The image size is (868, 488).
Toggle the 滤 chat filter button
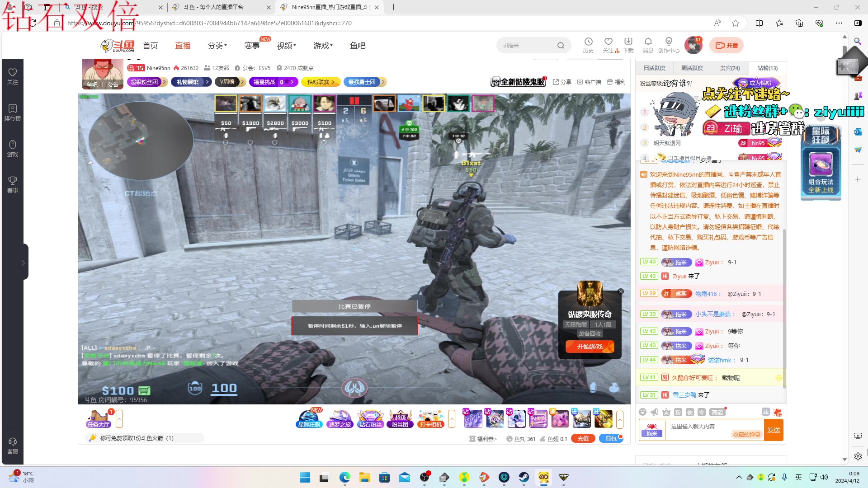765,412
